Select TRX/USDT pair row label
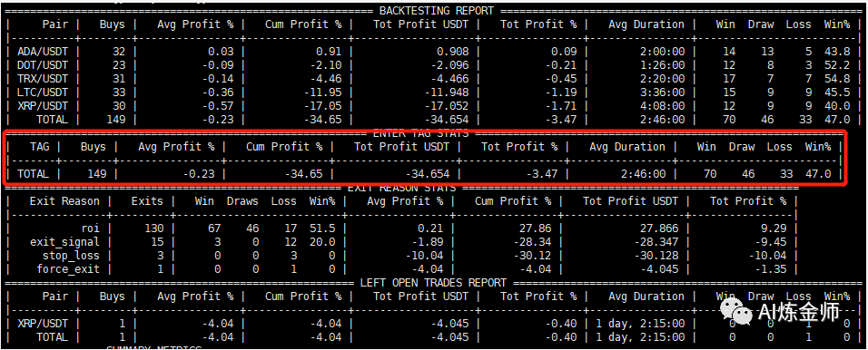The height and width of the screenshot is (350, 868). pos(43,79)
